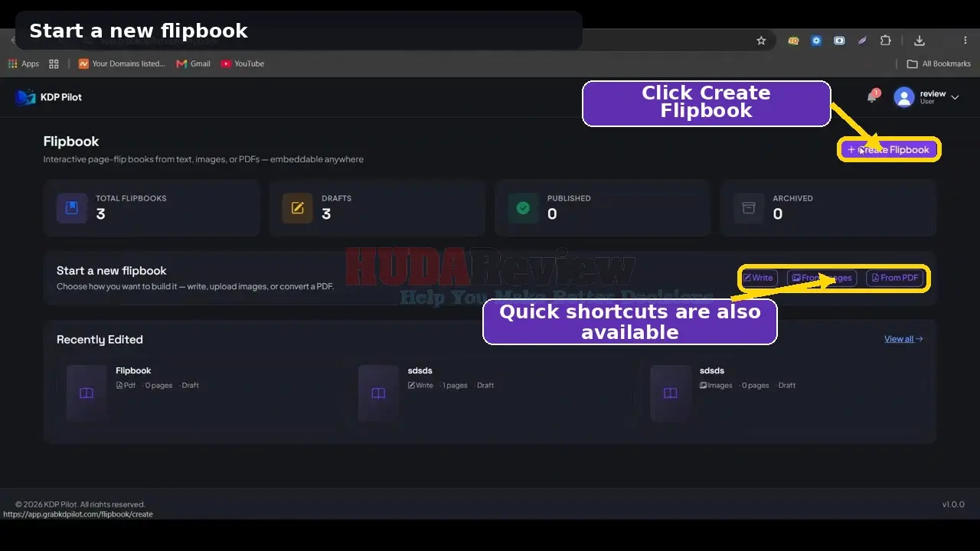This screenshot has height=551, width=980.
Task: Click the Archived box icon
Action: [749, 207]
